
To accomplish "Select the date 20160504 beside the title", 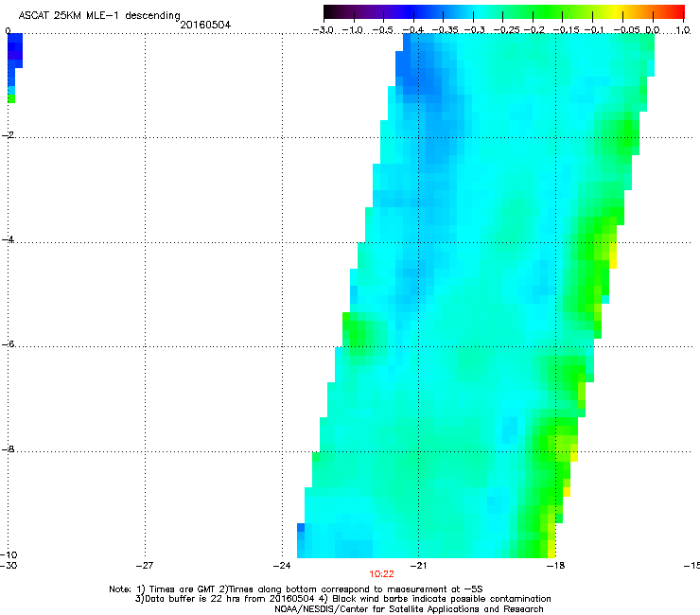I will (205, 25).
